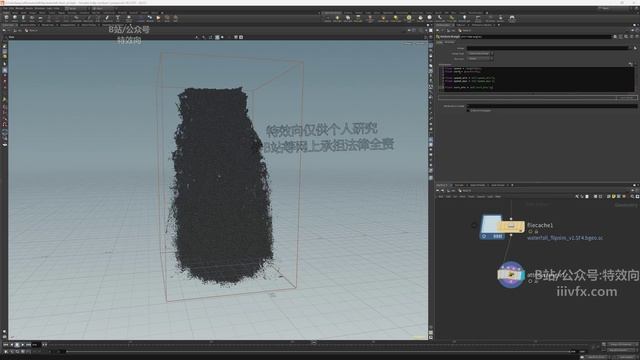This screenshot has width=640, height=360.
Task: Open the Material Palette pane tab
Action: [x=478, y=185]
